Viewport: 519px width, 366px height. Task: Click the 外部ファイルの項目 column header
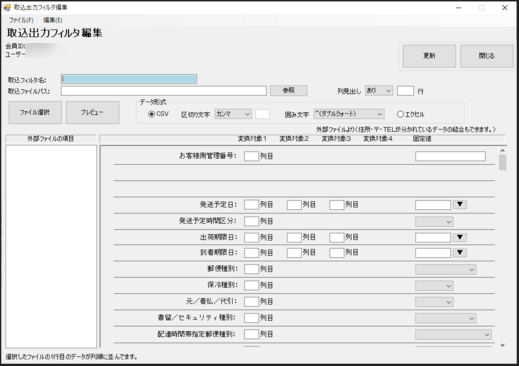coord(51,139)
